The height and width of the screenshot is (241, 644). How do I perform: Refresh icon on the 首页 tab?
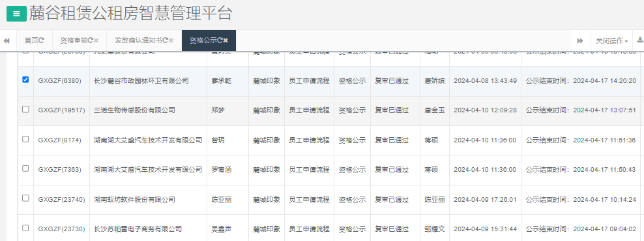(41, 40)
